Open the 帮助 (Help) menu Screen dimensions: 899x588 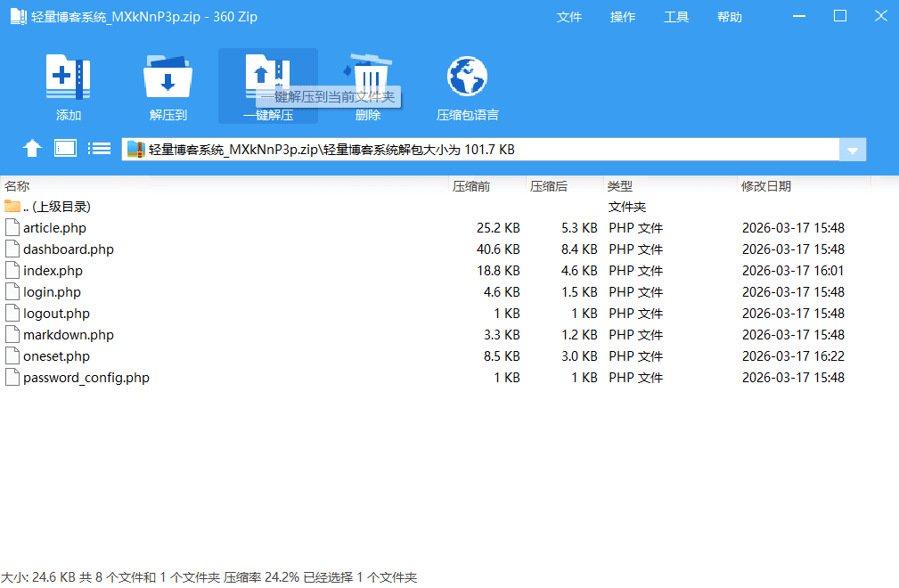[729, 16]
